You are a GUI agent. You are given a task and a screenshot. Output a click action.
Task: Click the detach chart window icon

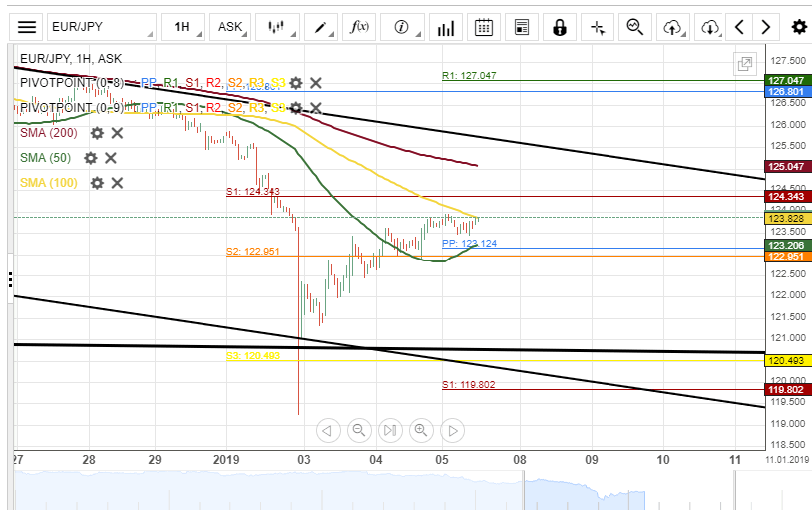745,64
